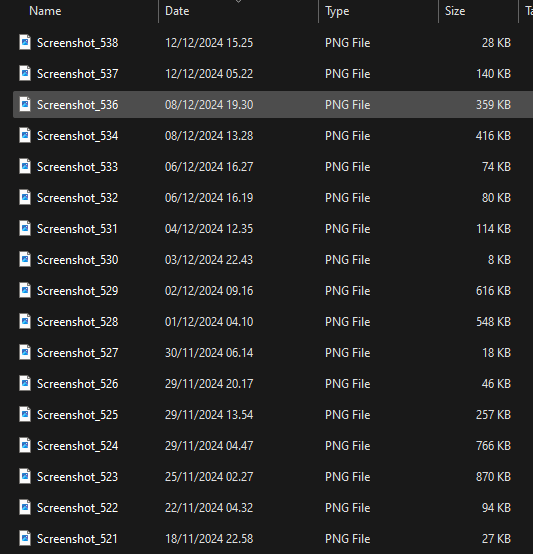Select the Screenshot_536 file name
Image resolution: width=533 pixels, height=554 pixels.
click(77, 105)
